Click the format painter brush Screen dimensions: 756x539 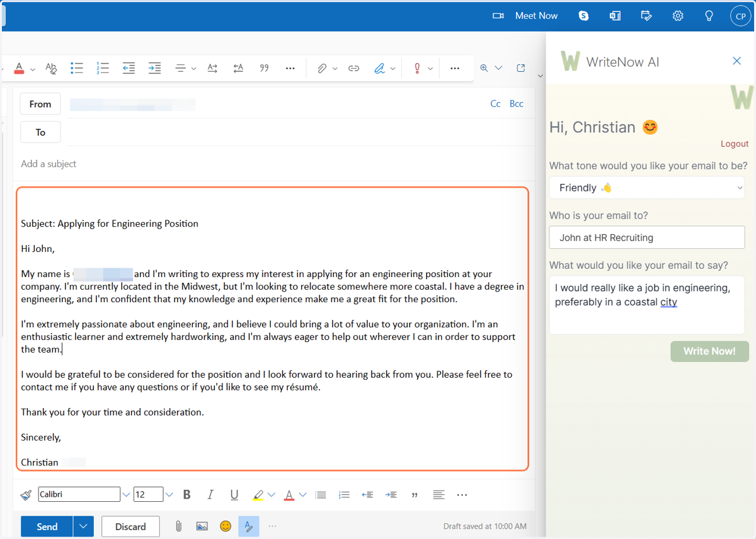tap(26, 495)
